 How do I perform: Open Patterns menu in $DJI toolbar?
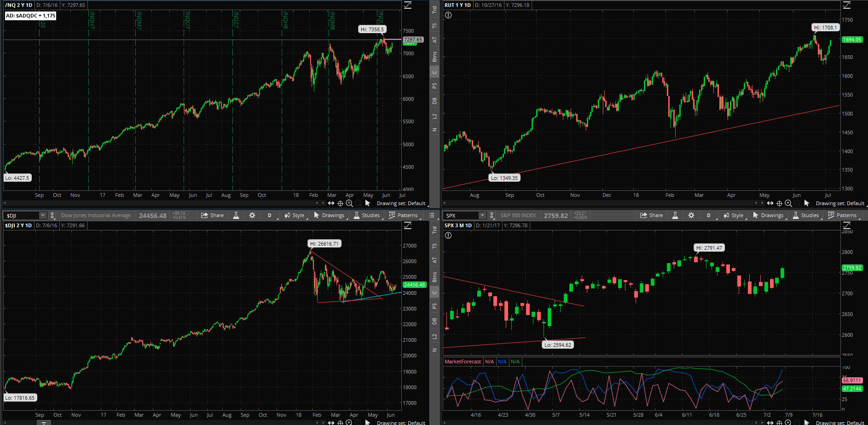tap(403, 215)
